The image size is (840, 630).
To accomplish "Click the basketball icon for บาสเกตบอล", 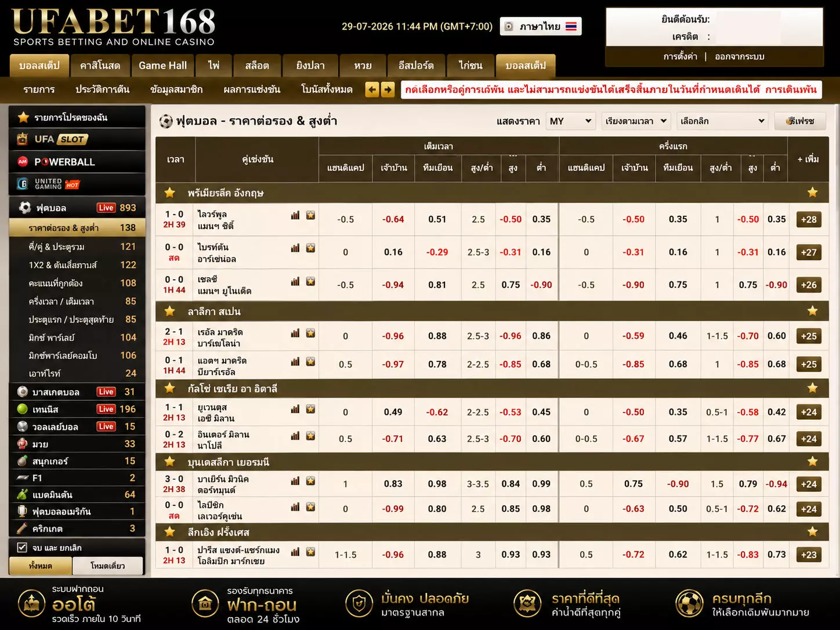I will [23, 392].
